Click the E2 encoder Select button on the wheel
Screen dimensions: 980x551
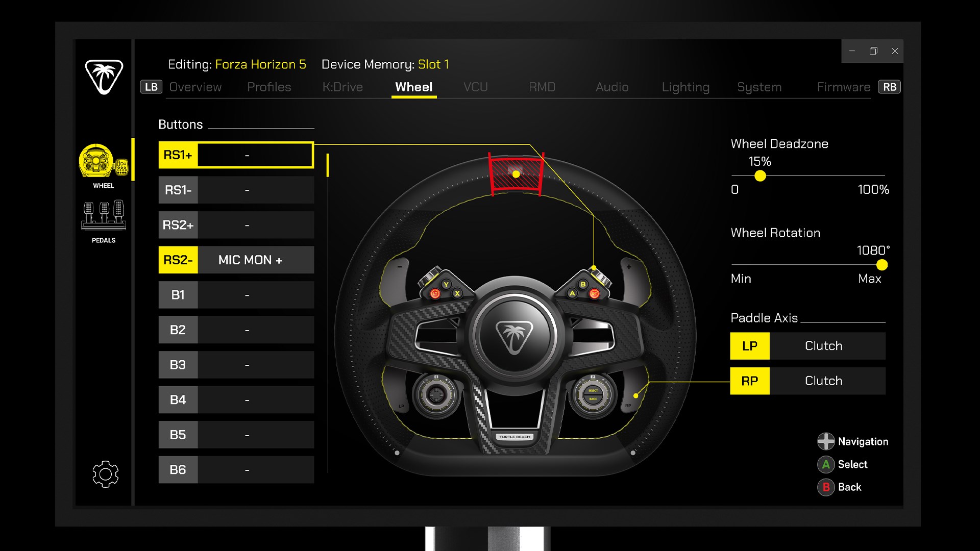tap(593, 390)
